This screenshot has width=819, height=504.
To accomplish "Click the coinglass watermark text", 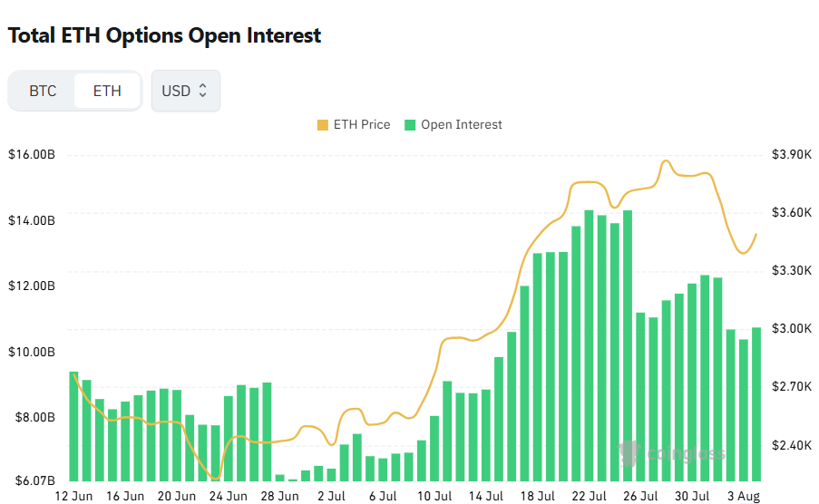I will point(686,454).
